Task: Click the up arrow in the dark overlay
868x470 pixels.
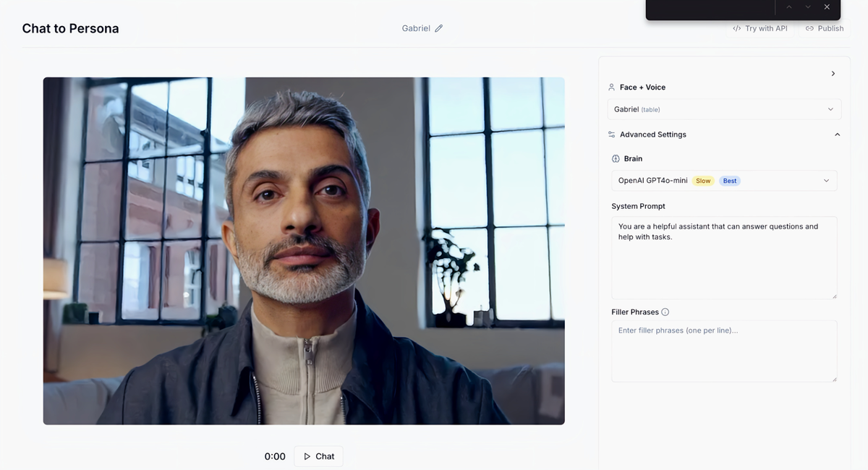Action: point(788,7)
